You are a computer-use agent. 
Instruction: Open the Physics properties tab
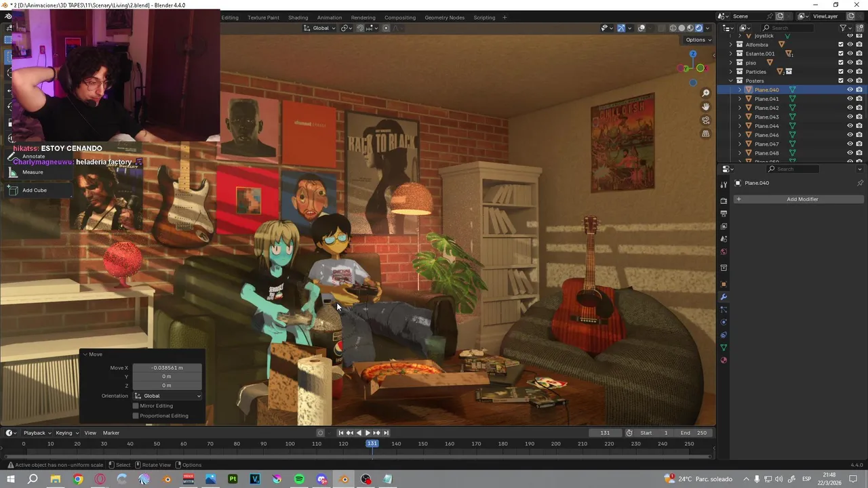pyautogui.click(x=724, y=322)
